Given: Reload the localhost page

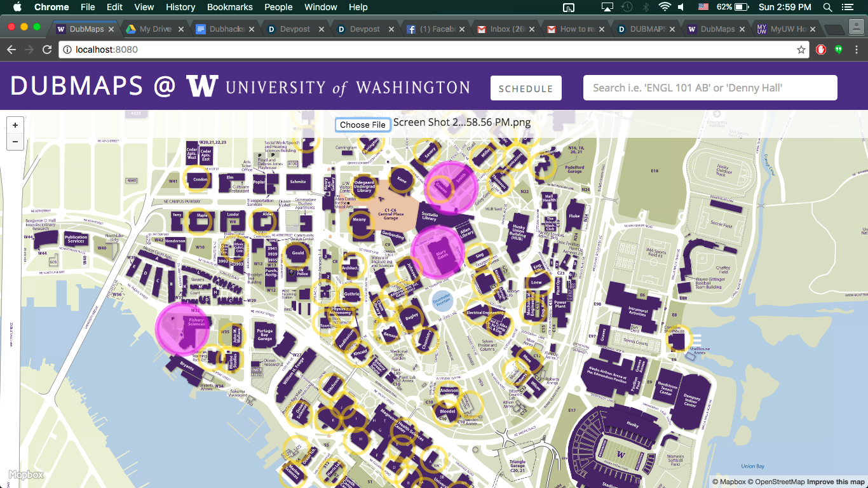Looking at the screenshot, I should click(47, 50).
